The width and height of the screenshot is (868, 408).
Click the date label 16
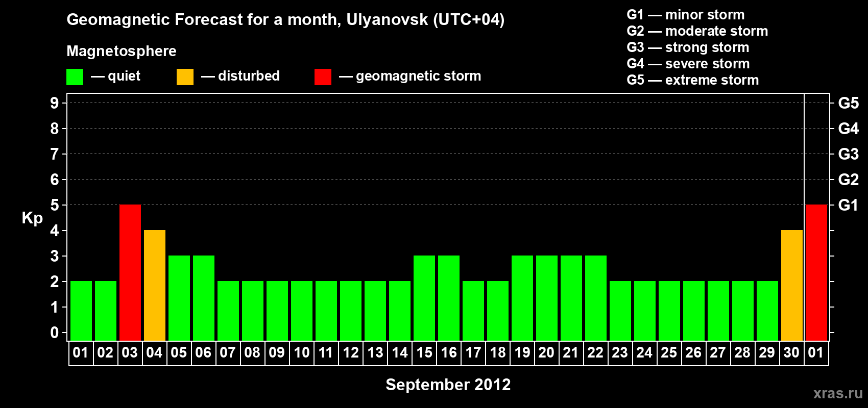449,352
